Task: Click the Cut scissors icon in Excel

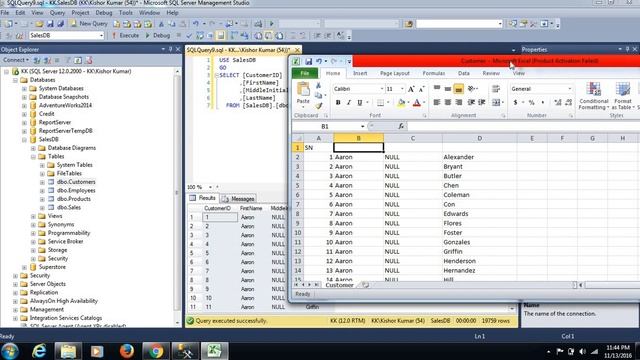Action: click(x=318, y=86)
